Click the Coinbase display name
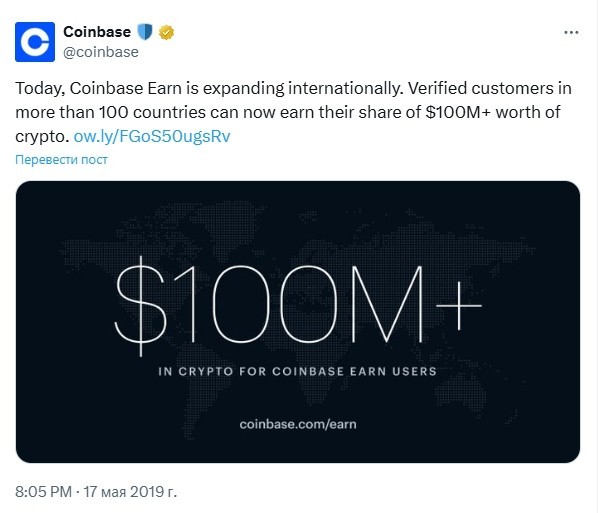598x513 pixels. tap(97, 32)
